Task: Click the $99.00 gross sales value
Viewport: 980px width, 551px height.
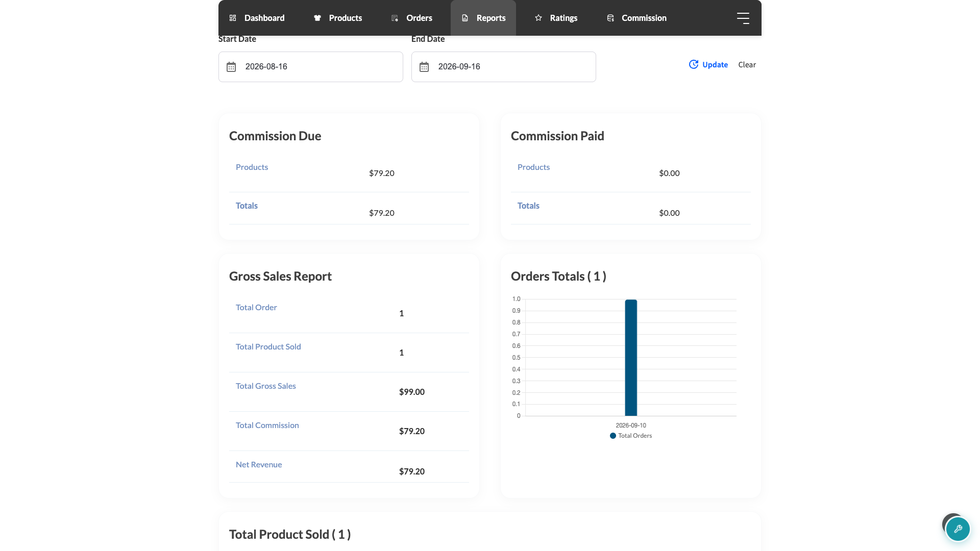Action: click(412, 392)
